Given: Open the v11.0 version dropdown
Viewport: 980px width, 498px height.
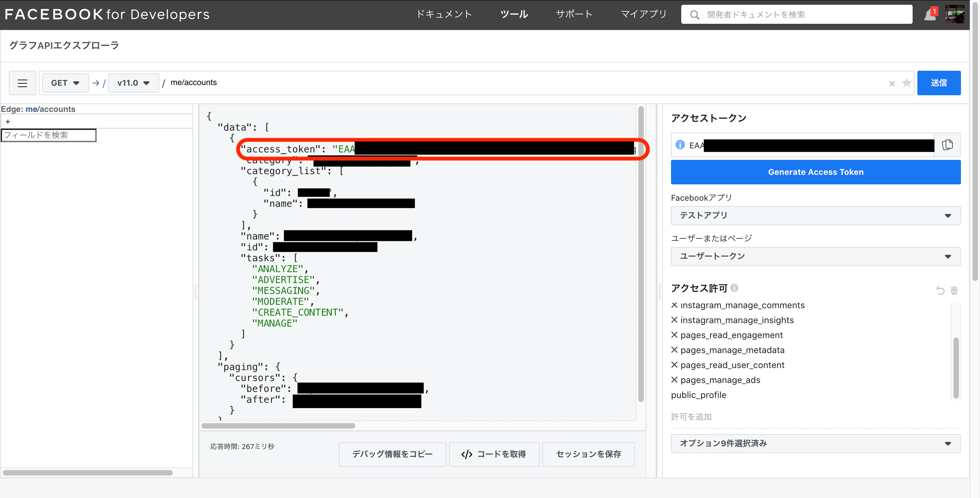Looking at the screenshot, I should click(133, 83).
